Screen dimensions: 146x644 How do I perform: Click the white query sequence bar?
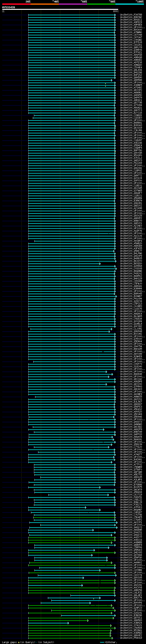[x=60, y=10]
